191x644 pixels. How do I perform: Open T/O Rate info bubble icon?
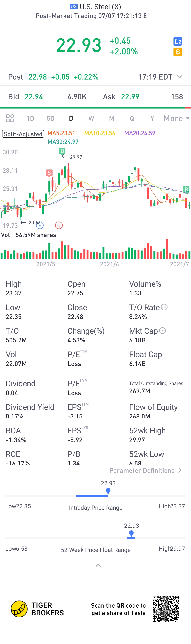[x=164, y=307]
